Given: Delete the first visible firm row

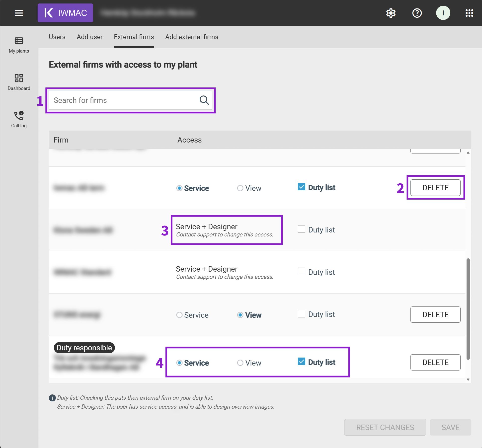Looking at the screenshot, I should point(435,188).
